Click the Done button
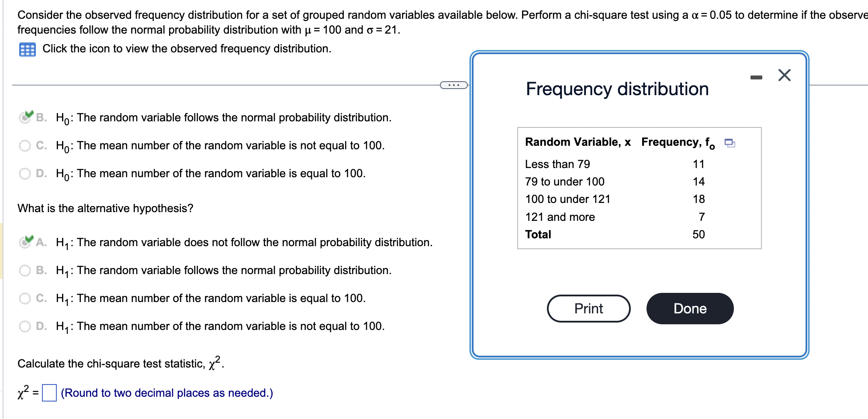The height and width of the screenshot is (419, 868). pos(689,308)
